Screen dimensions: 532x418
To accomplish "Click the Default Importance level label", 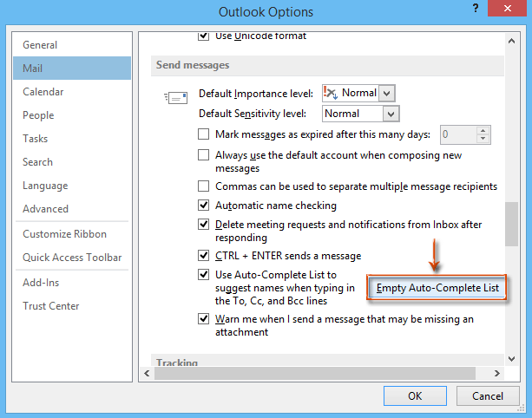I will pos(256,94).
